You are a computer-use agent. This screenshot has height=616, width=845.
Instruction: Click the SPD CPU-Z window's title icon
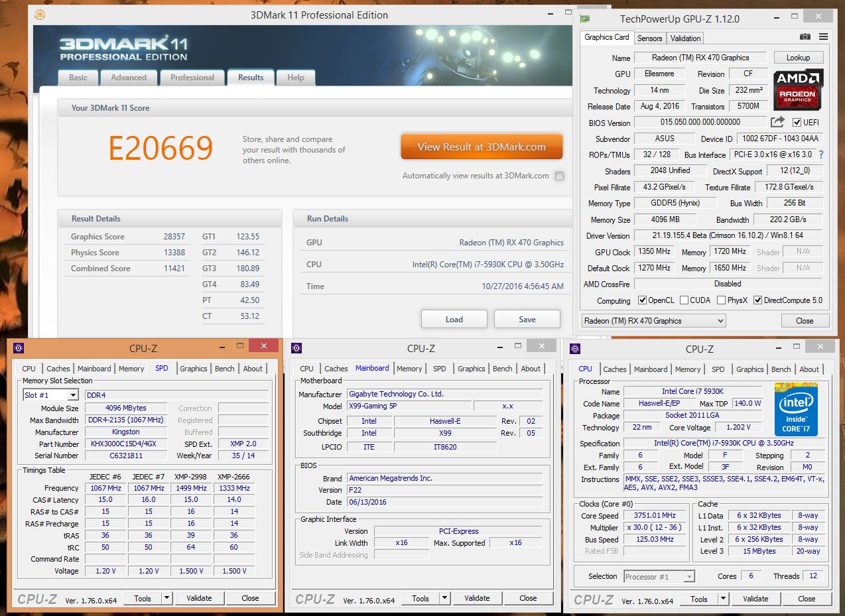tap(19, 348)
